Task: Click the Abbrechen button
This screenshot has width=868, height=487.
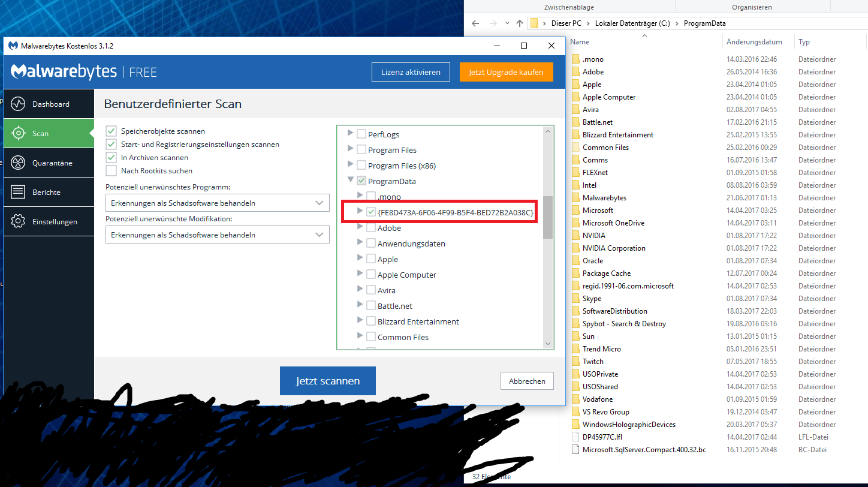Action: 527,381
